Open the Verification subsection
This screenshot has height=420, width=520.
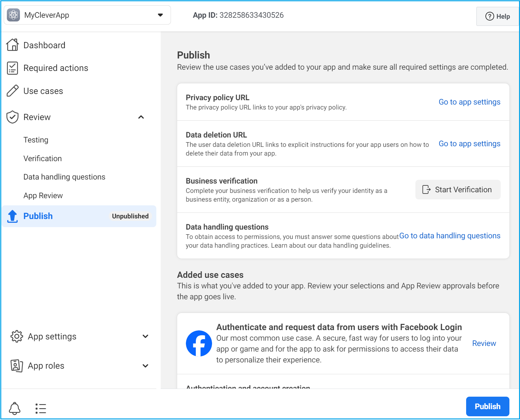coord(43,158)
